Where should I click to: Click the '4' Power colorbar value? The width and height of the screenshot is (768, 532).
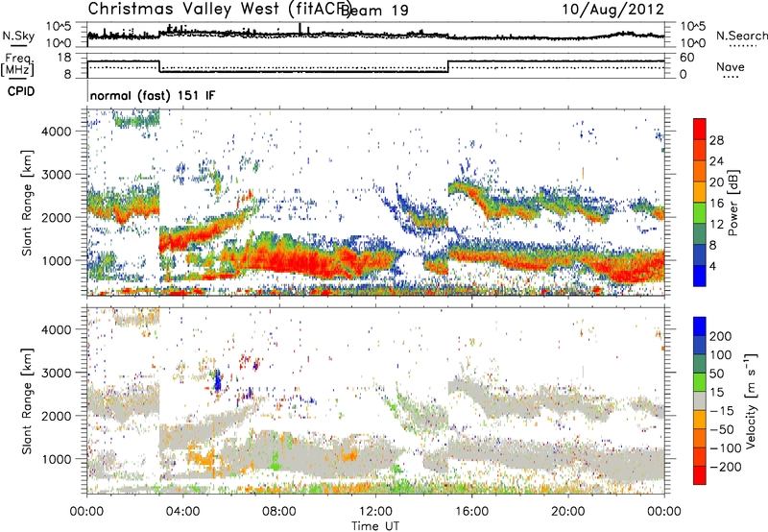(x=713, y=266)
